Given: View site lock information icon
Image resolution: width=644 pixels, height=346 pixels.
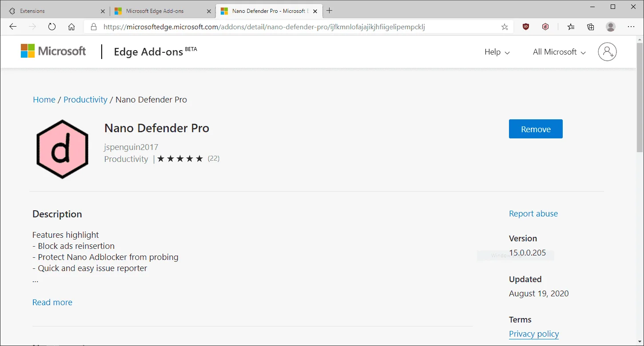Looking at the screenshot, I should (93, 27).
